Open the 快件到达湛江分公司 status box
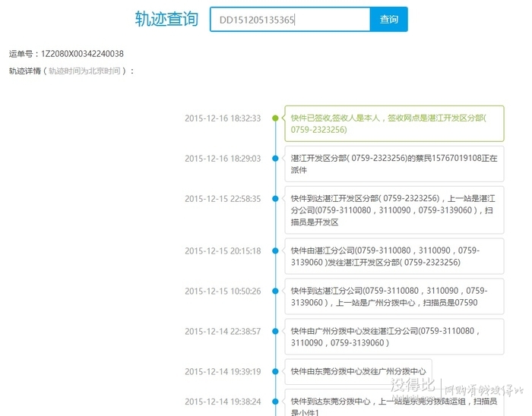 click(x=394, y=296)
